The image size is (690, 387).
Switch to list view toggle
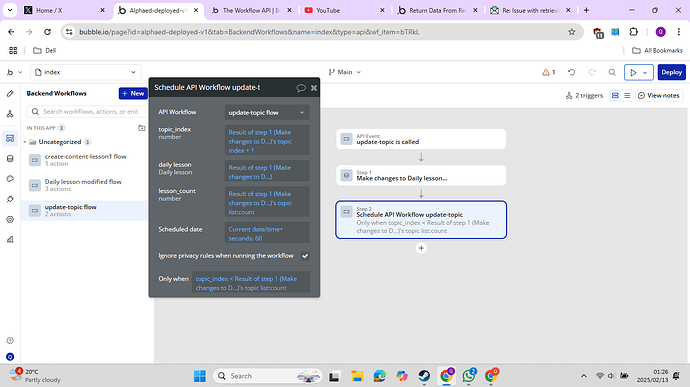tap(627, 96)
